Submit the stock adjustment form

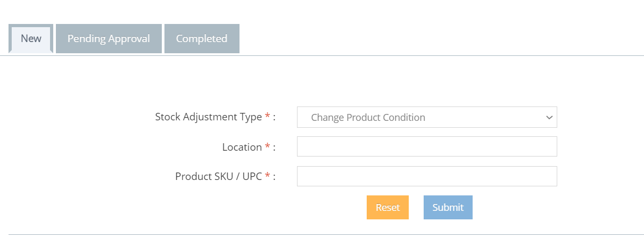click(x=448, y=208)
